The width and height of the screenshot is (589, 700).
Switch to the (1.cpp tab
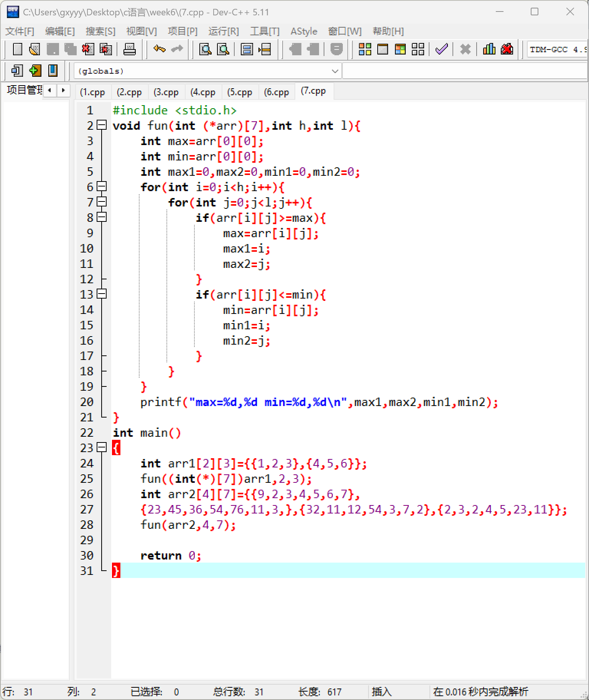[x=92, y=92]
